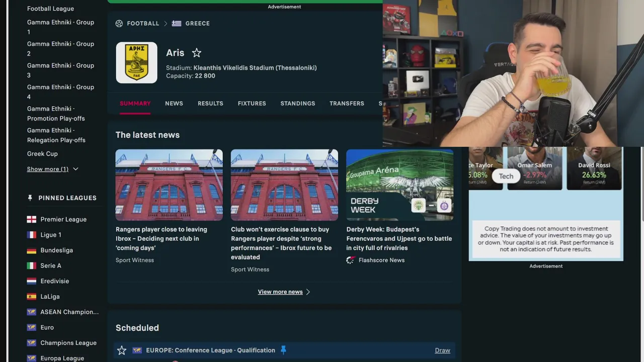Click chevron next to Show more (1)
This screenshot has width=644, height=362.
pos(75,169)
